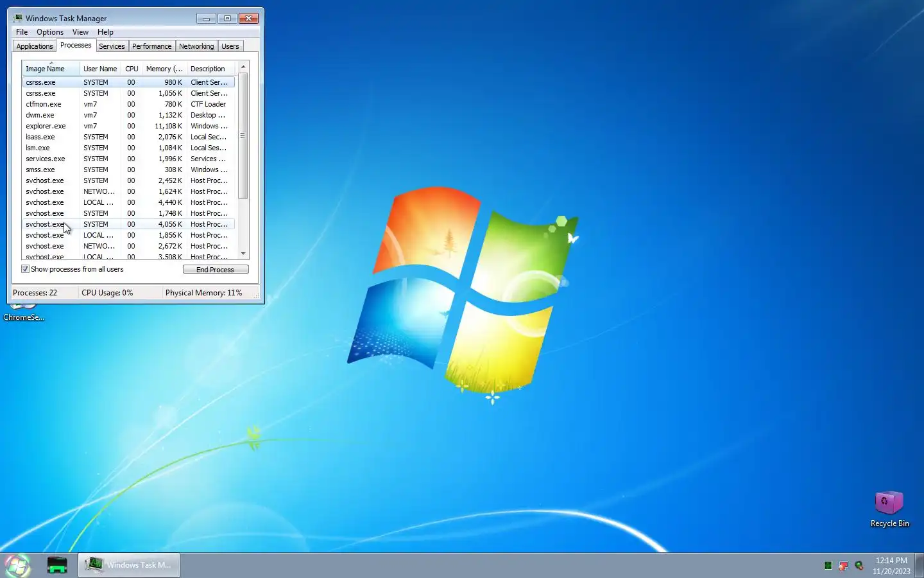This screenshot has height=578, width=924.
Task: Select the Processes tab
Action: point(76,46)
